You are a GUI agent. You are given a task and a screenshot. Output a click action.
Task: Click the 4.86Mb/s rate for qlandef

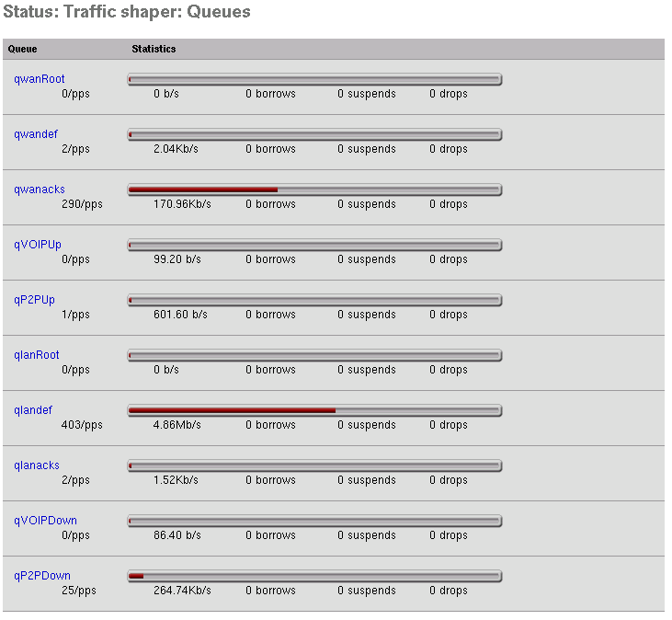coord(176,425)
